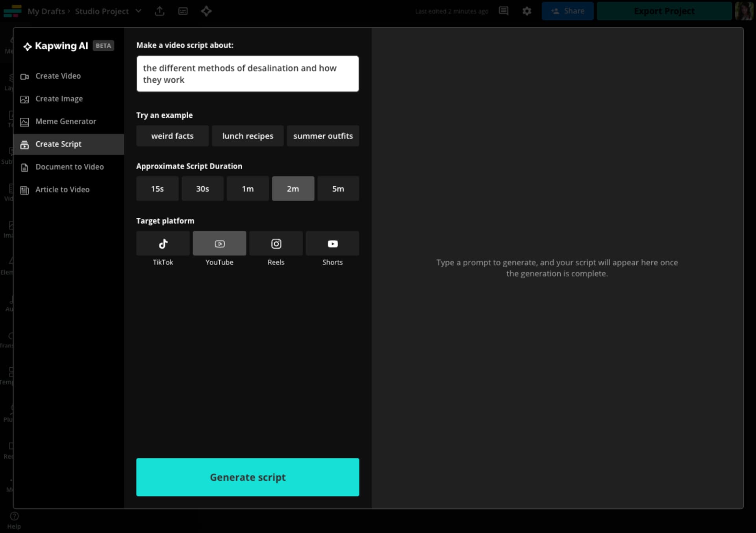Click the Generate script button

pyautogui.click(x=247, y=477)
